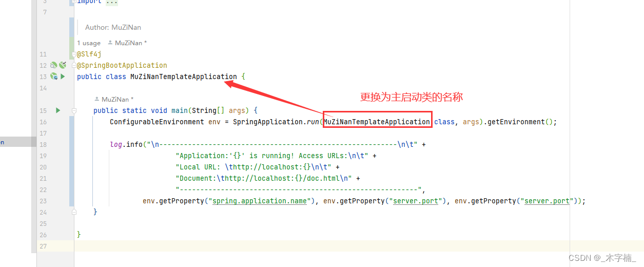Run the MuZiNanTemplateApplication class from gutter

[x=63, y=77]
